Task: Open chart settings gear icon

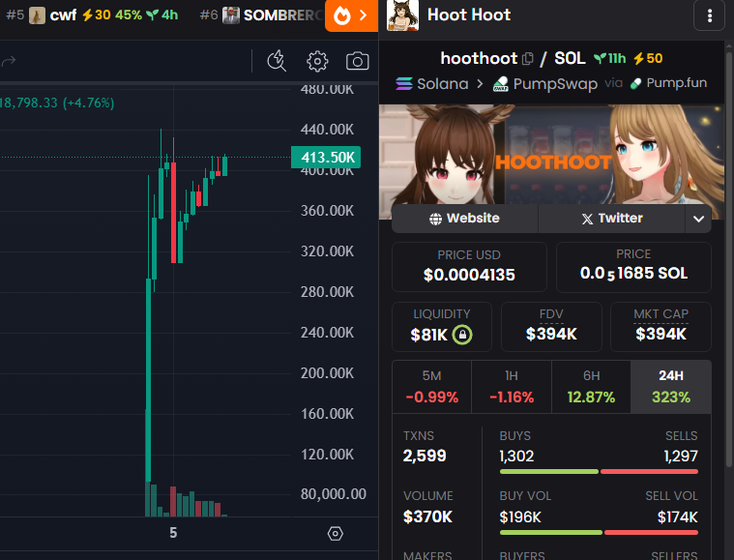Action: (x=317, y=62)
